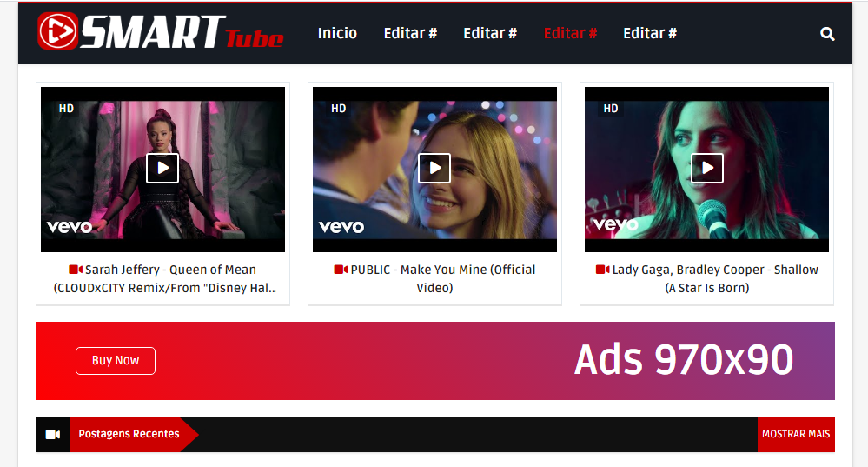This screenshot has height=467, width=868.
Task: Open the Lady Gaga Shallow thumbnail
Action: pos(707,170)
